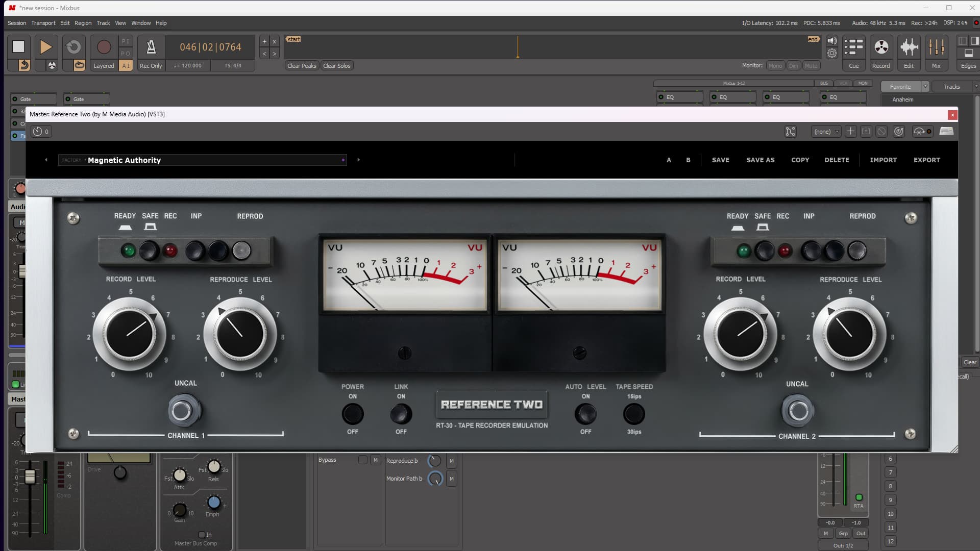
Task: Select Anaheim in the favorites list
Action: click(x=902, y=99)
